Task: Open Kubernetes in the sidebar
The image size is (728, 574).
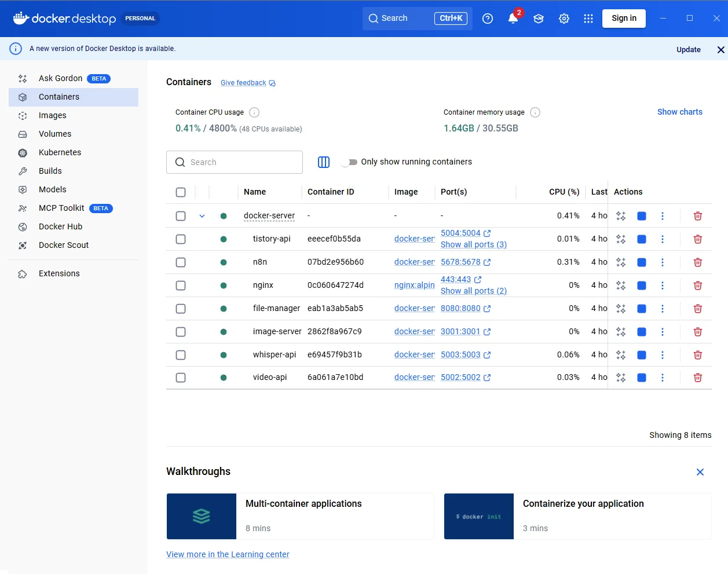Action: click(74, 153)
